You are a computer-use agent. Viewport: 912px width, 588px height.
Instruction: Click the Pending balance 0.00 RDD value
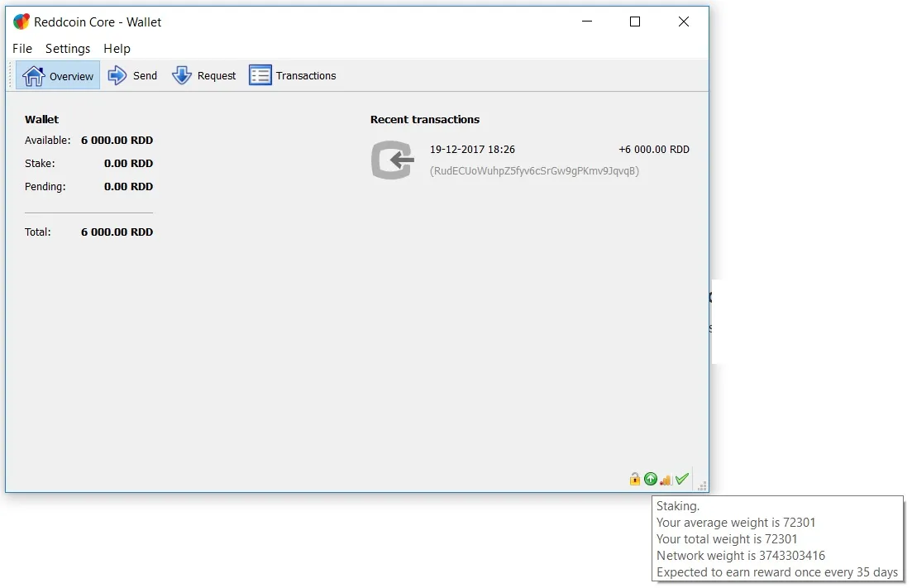point(128,187)
